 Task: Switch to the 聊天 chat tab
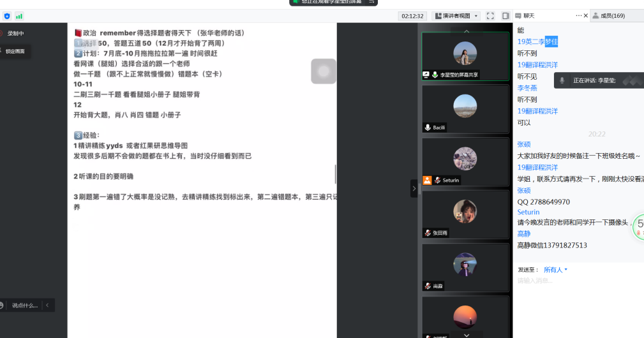pyautogui.click(x=525, y=15)
